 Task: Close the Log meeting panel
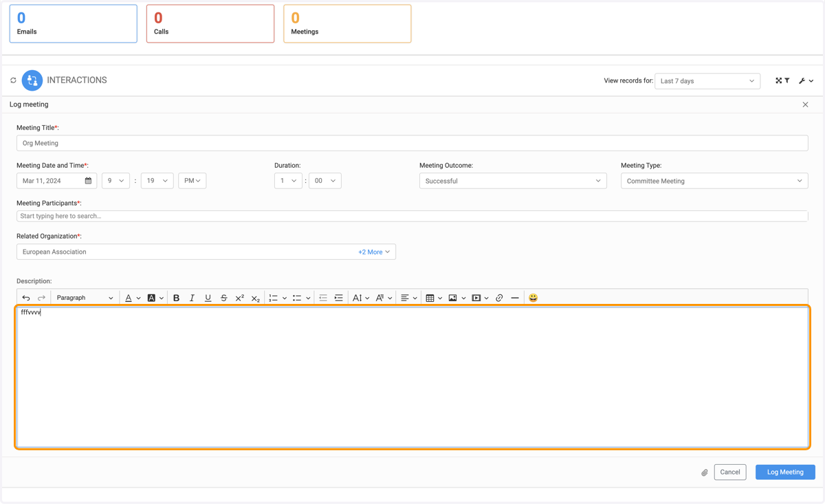click(805, 105)
